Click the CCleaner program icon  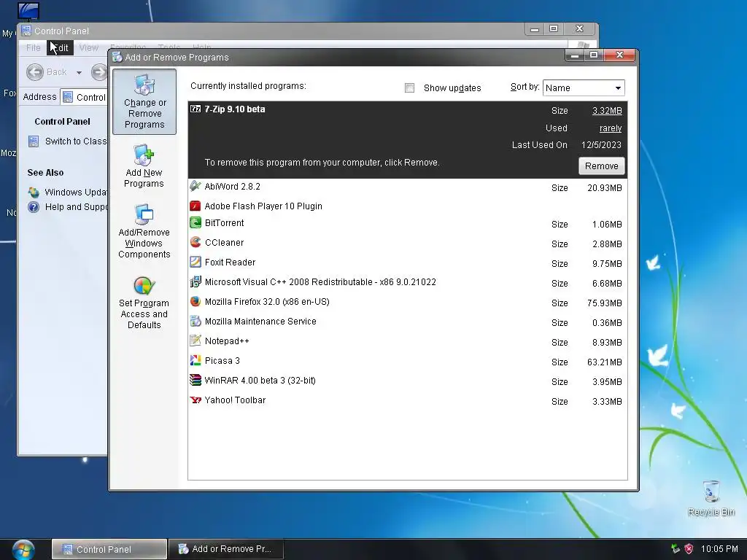point(196,242)
